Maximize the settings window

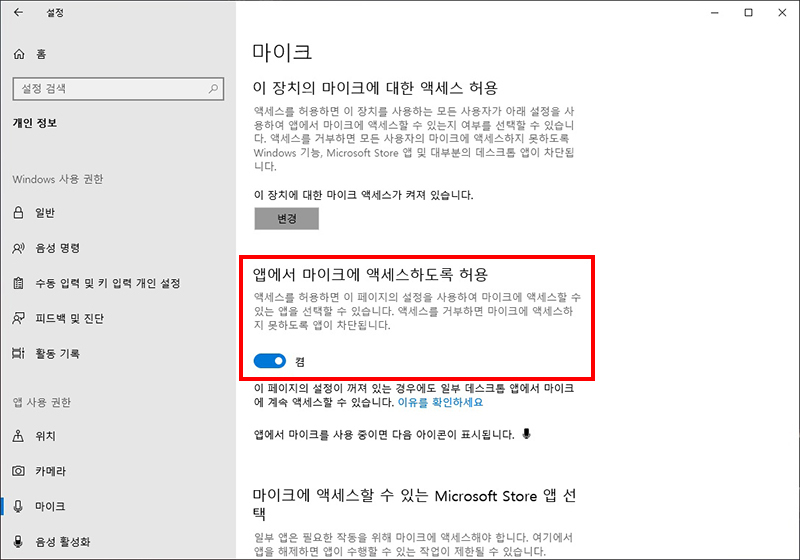(x=748, y=12)
